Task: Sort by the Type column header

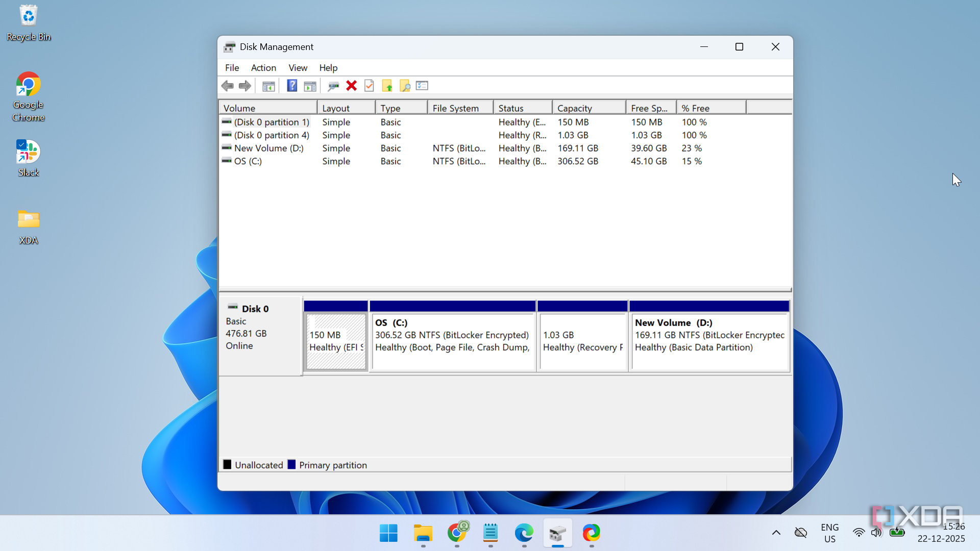Action: coord(402,108)
